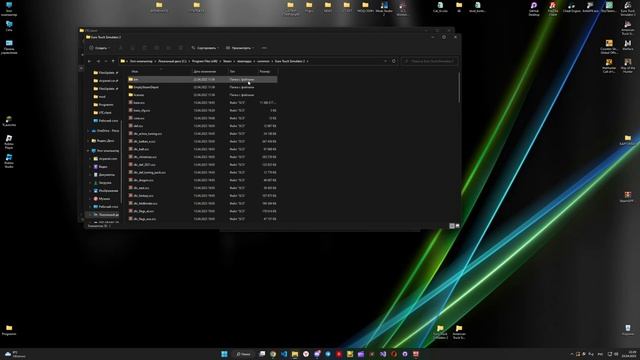This screenshot has width=640, height=360.
Task: Click the Copy icon in Explorer toolbar
Action: coord(132,48)
